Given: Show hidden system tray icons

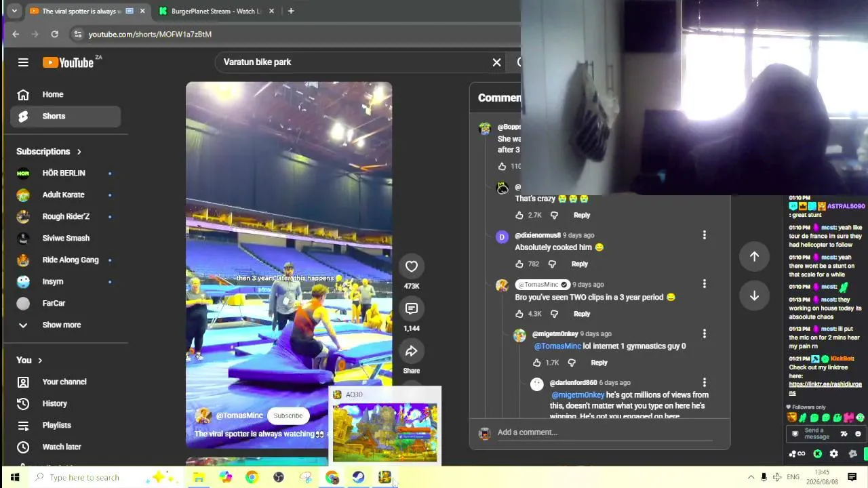Looking at the screenshot, I should pyautogui.click(x=751, y=477).
